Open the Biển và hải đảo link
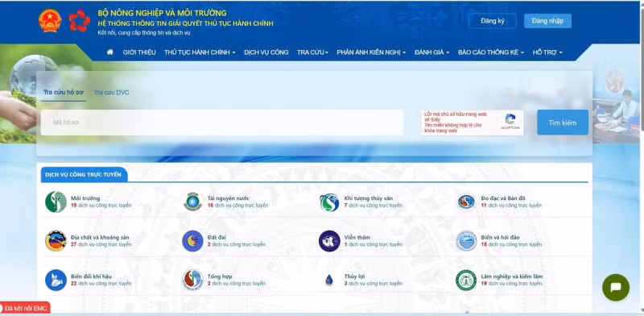The image size is (644, 316). (500, 238)
